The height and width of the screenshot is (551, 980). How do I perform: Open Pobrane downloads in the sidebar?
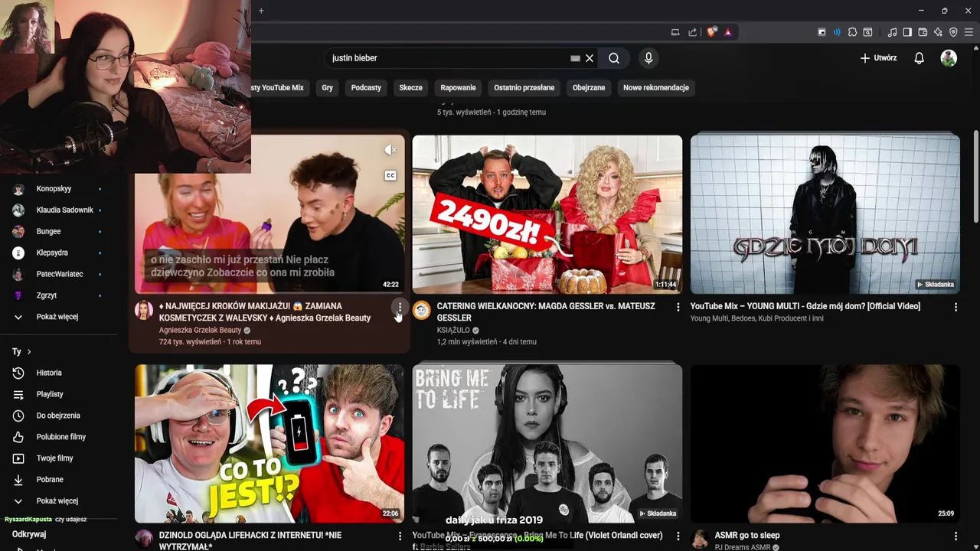(x=50, y=480)
